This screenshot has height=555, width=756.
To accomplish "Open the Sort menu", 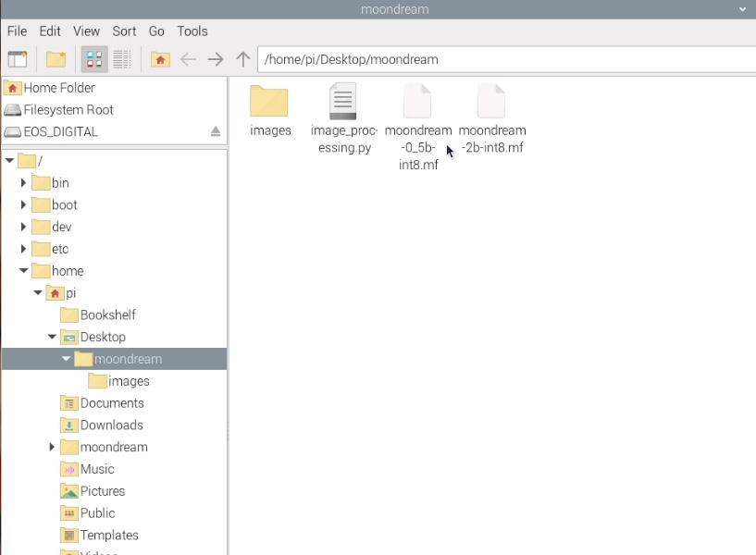I will [x=124, y=31].
